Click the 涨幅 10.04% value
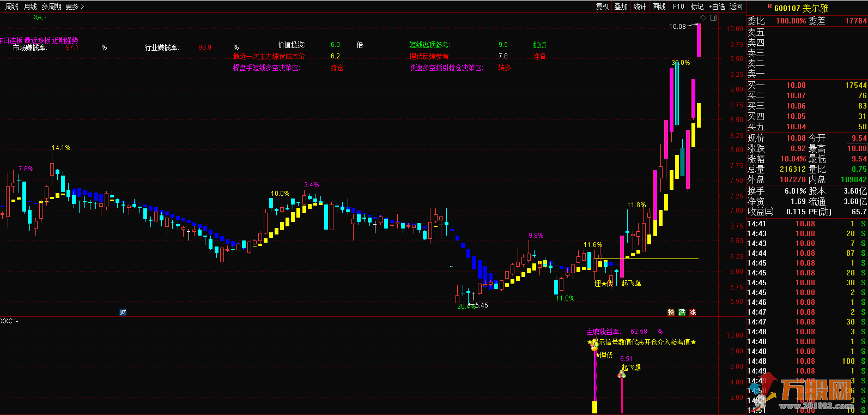 click(x=793, y=159)
